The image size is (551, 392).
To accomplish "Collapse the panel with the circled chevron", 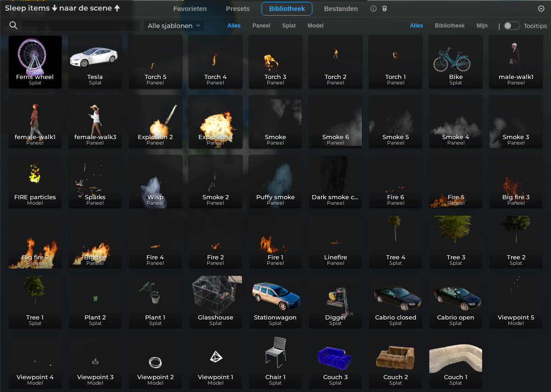I will [541, 9].
